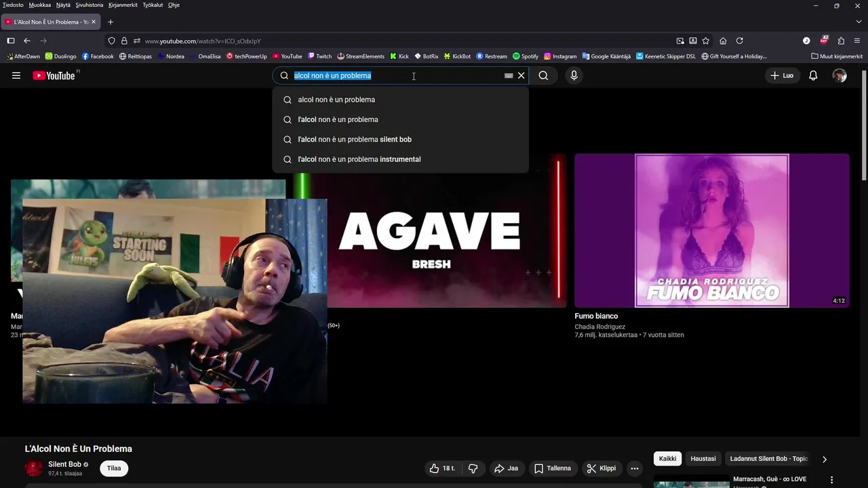
Task: Open the Spotify bookmark
Action: (x=526, y=56)
